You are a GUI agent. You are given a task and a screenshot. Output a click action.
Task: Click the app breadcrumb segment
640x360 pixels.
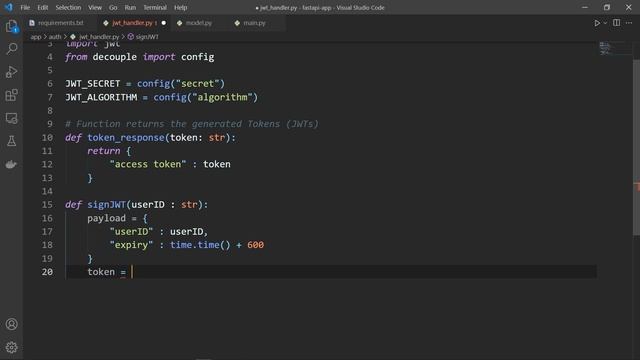coord(36,37)
